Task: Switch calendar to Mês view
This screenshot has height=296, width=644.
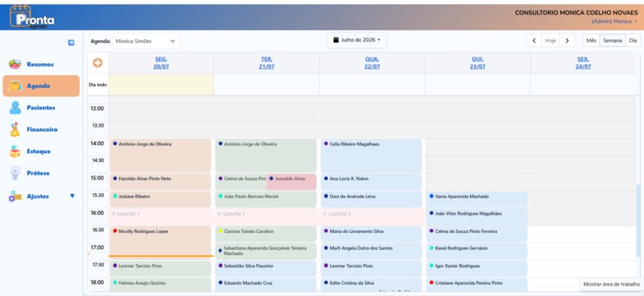Action: click(x=591, y=41)
